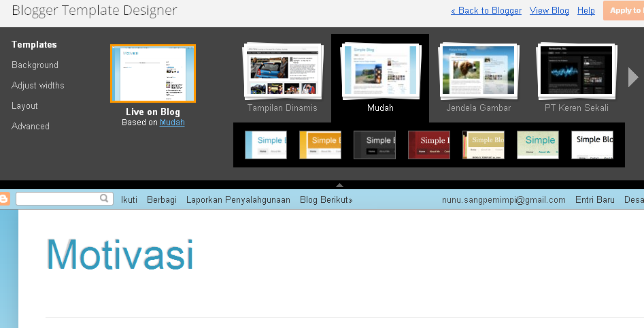Open the Background settings section

point(35,65)
